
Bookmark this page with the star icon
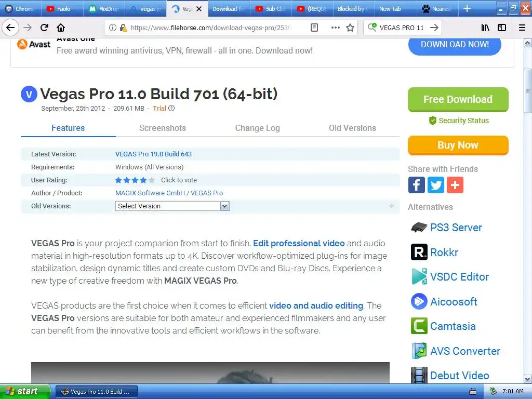(x=350, y=28)
